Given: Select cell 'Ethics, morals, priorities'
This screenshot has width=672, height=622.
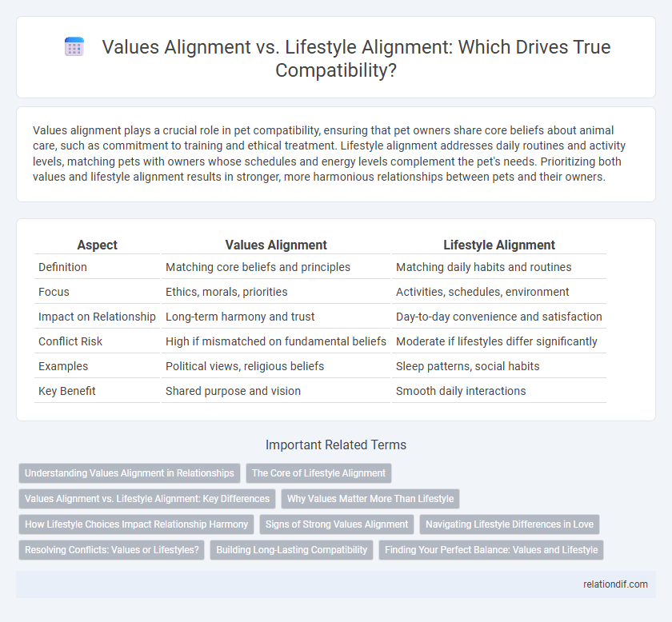Looking at the screenshot, I should [x=276, y=292].
